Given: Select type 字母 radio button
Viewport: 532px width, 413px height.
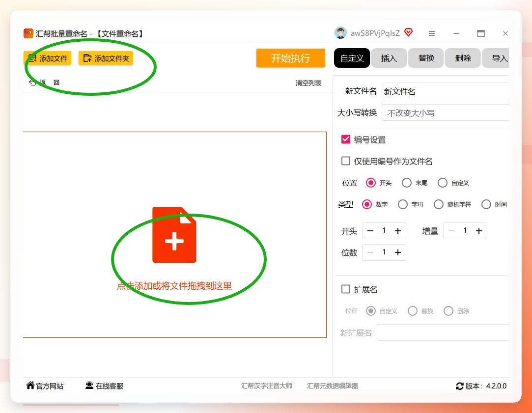Looking at the screenshot, I should tap(403, 204).
